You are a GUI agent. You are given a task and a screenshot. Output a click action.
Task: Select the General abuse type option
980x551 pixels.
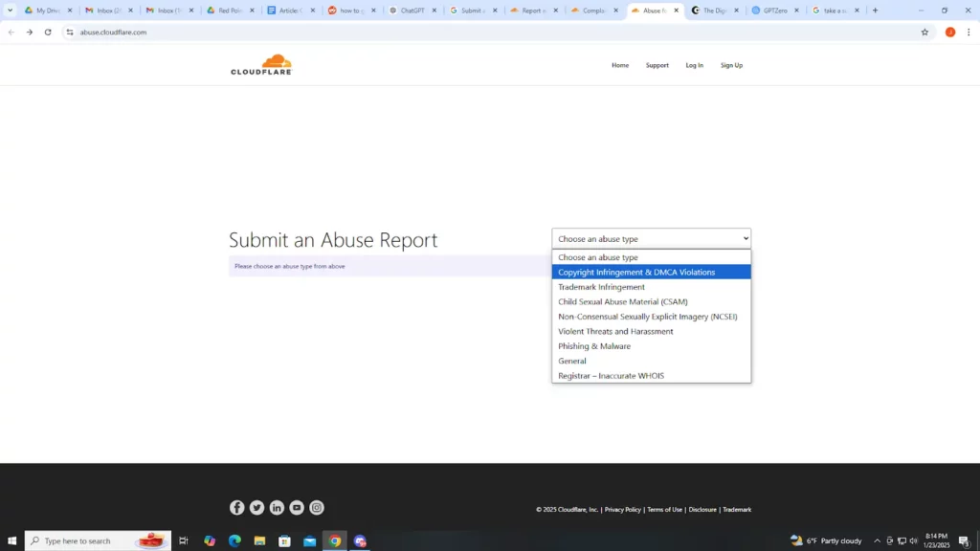point(651,361)
